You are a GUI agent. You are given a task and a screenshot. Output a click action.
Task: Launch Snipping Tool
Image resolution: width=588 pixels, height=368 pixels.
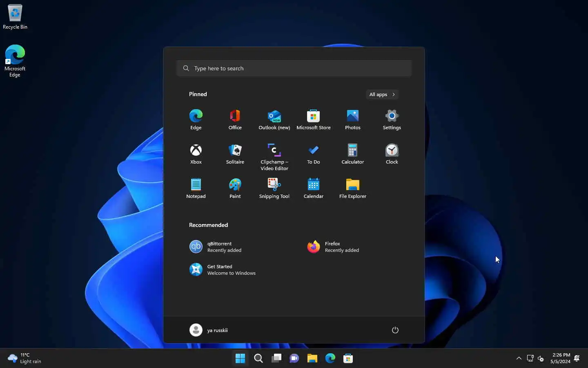coord(274,188)
